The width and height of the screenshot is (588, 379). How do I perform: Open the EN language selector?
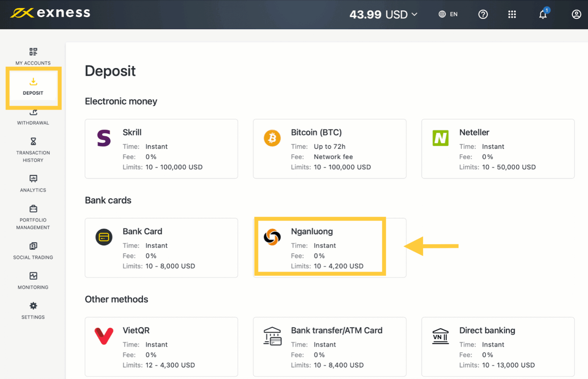tap(448, 14)
